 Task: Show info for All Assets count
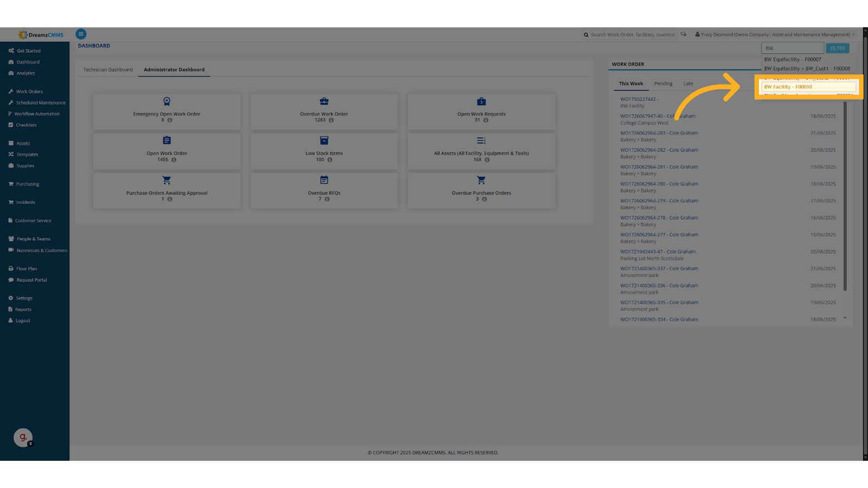tap(487, 160)
